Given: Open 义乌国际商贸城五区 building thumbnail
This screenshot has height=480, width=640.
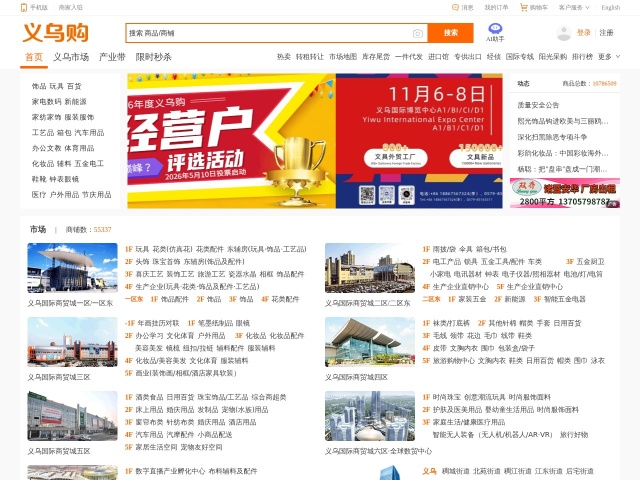Looking at the screenshot, I should (72, 416).
